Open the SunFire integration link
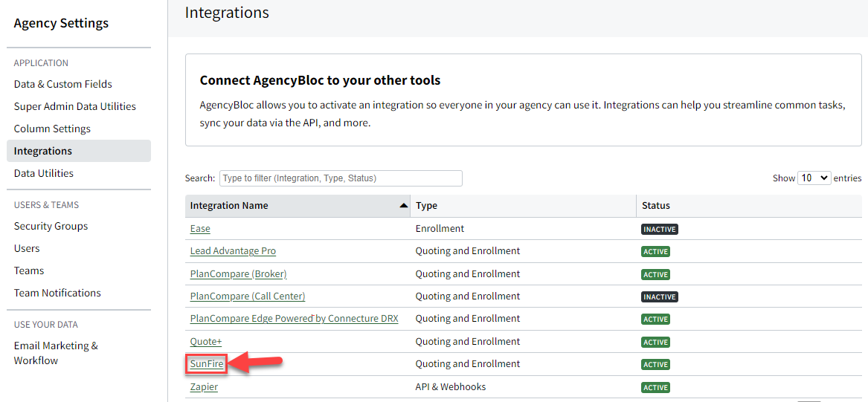Image resolution: width=868 pixels, height=402 pixels. 207,364
